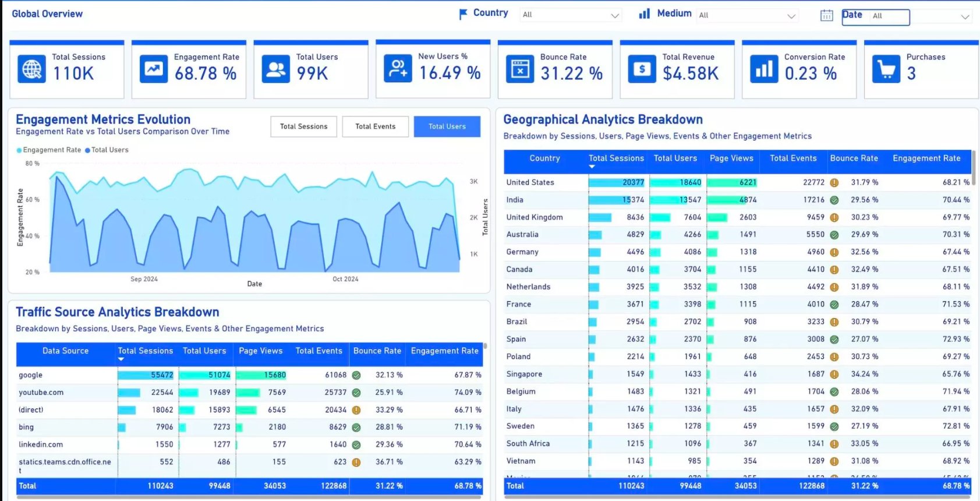Viewport: 980px width, 501px height.
Task: Switch chart to Total Events
Action: 375,126
